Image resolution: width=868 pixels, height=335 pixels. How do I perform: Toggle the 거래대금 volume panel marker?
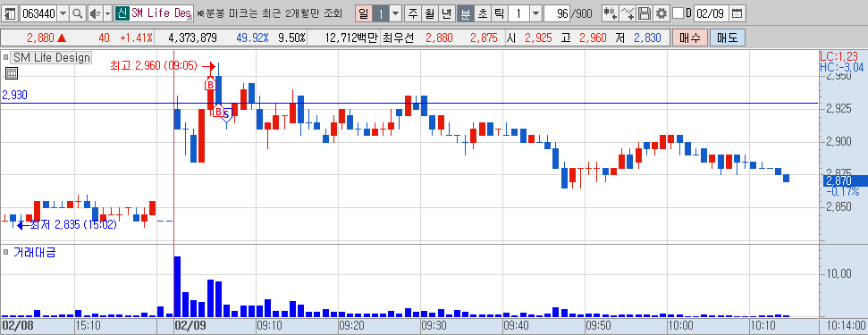[6, 252]
